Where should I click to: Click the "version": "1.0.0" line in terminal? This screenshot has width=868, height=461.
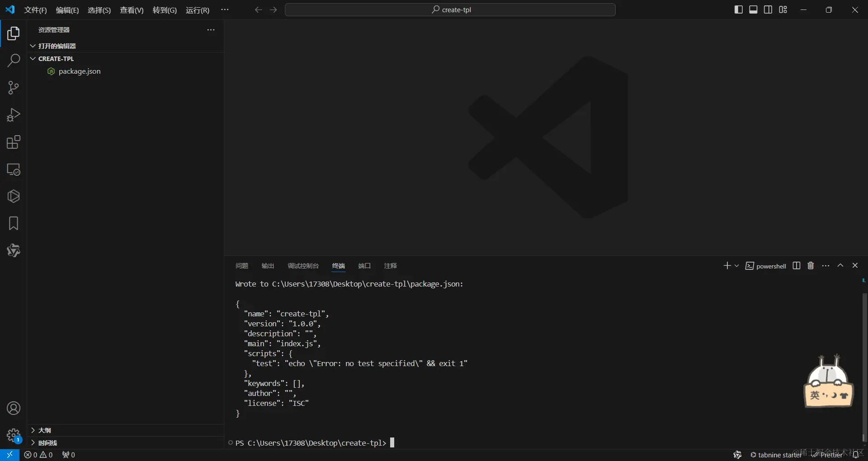[x=282, y=324]
